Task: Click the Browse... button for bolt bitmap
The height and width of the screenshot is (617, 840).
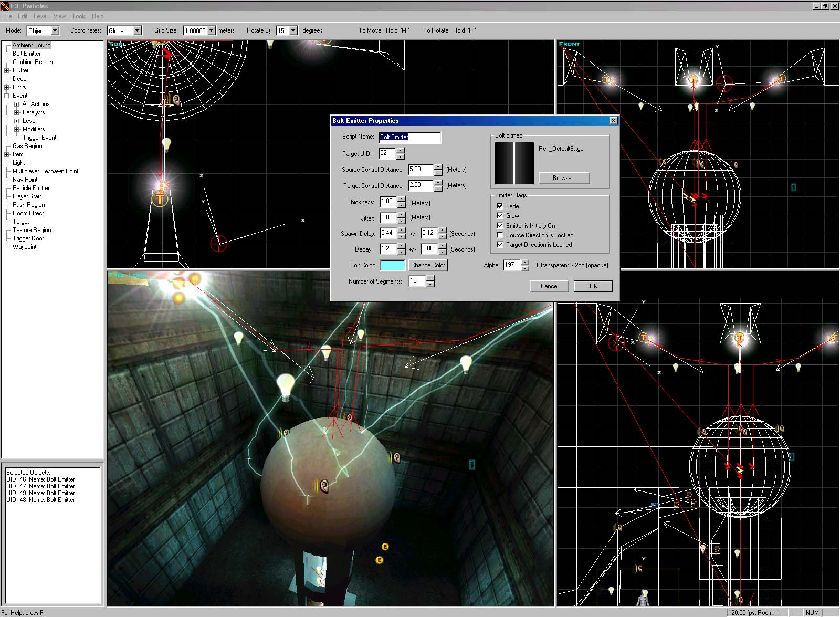Action: (564, 178)
